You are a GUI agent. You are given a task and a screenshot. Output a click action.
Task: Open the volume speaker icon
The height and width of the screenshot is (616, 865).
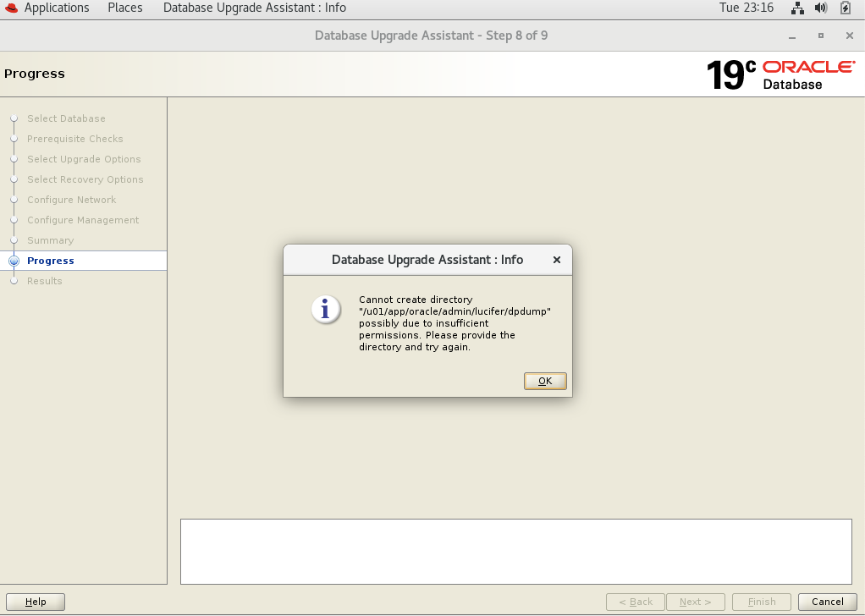click(x=821, y=8)
